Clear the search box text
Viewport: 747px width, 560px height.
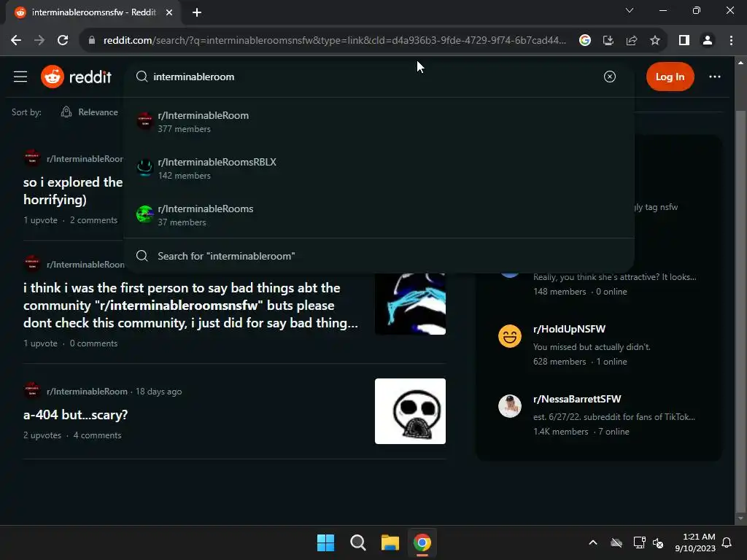pos(609,77)
